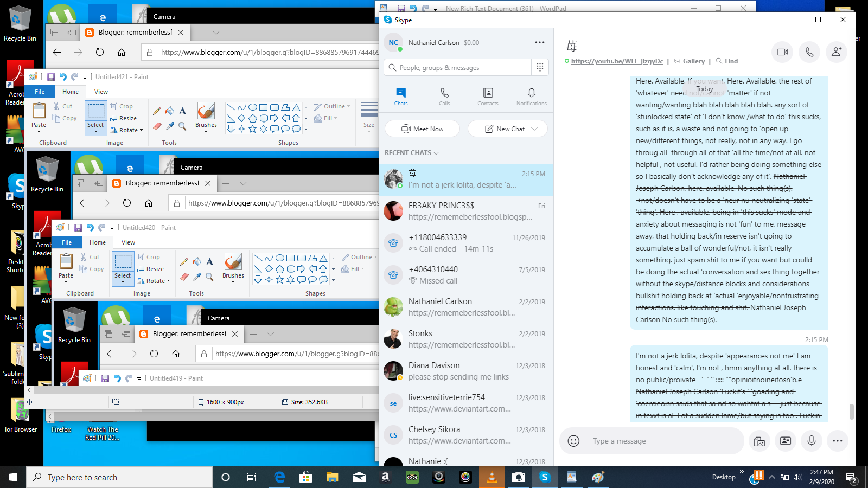Viewport: 868px width, 488px height.
Task: Open +4064310440 missed call chat
Action: (x=467, y=275)
